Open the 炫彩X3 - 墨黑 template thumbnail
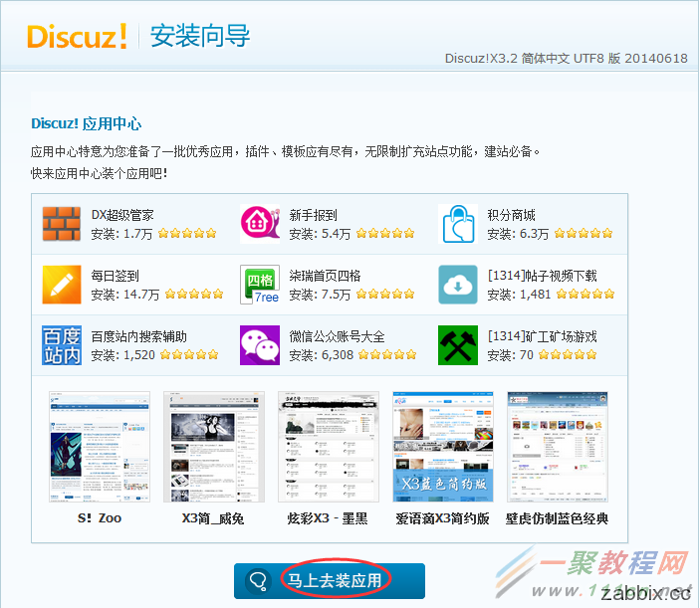 [x=329, y=447]
